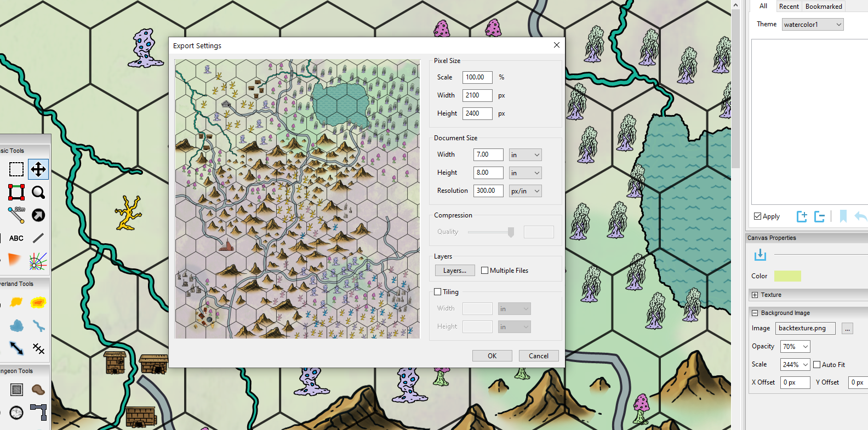Toggle the Auto Fit checkbox

(816, 364)
